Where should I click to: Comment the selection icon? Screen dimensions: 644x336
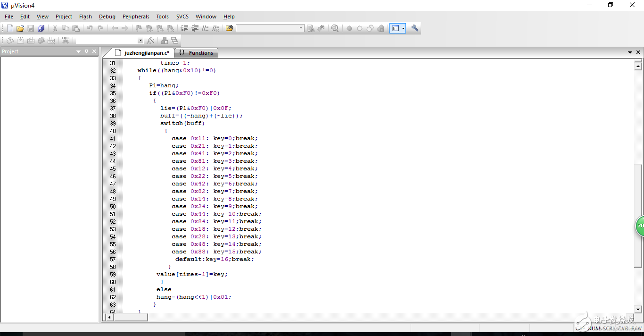tap(205, 28)
